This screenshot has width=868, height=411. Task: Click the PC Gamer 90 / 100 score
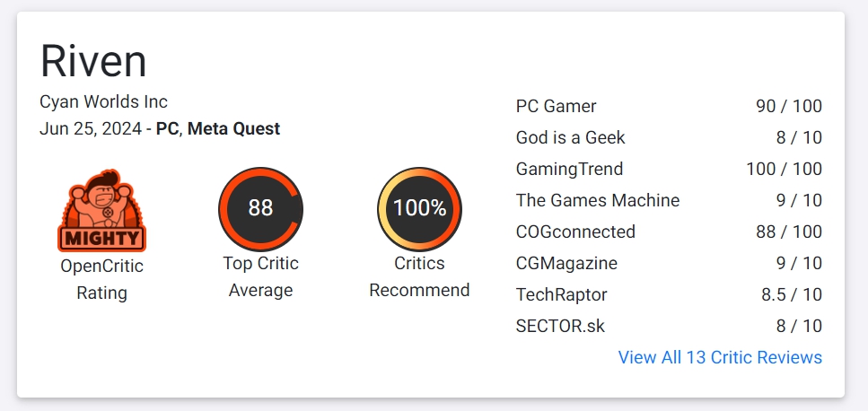pyautogui.click(x=789, y=106)
